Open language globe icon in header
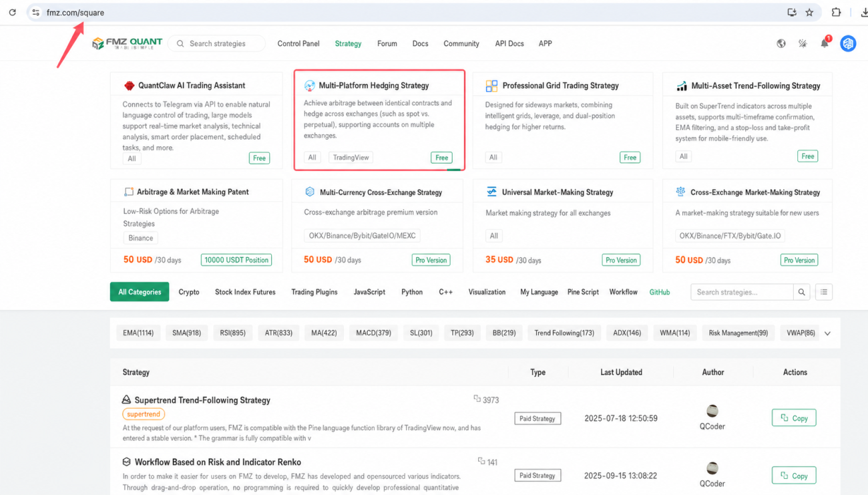Image resolution: width=868 pixels, height=495 pixels. (x=781, y=43)
